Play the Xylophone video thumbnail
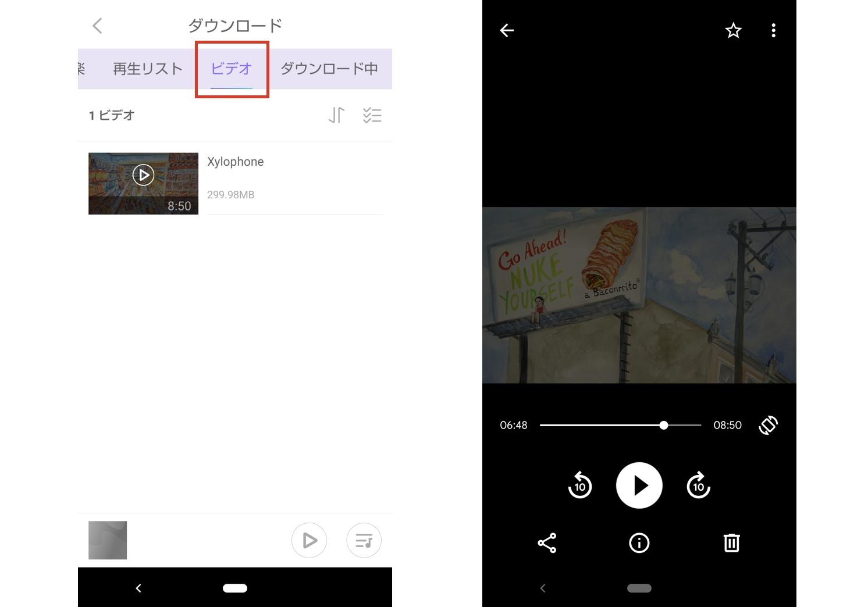Image resolution: width=868 pixels, height=607 pixels. click(x=143, y=183)
